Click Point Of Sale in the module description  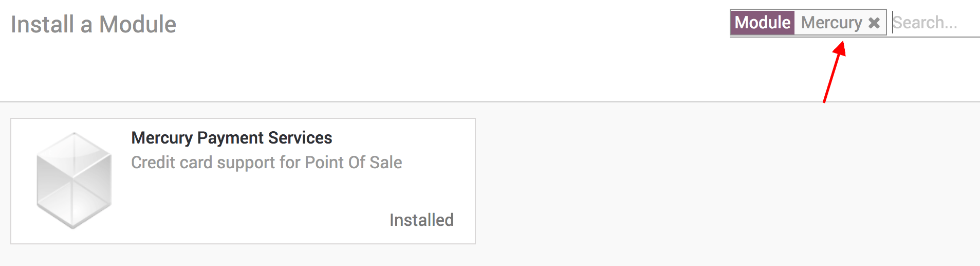pos(353,163)
